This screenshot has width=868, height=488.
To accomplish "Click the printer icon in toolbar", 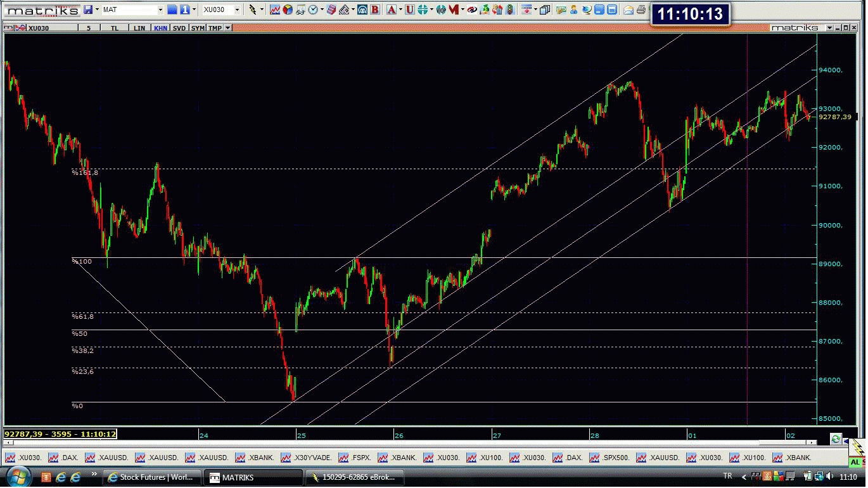I will [x=641, y=10].
